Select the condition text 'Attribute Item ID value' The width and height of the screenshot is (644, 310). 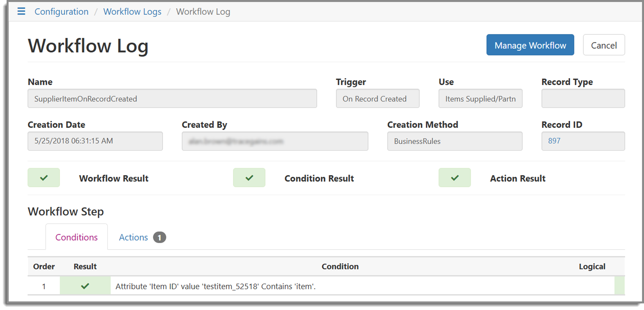[215, 286]
